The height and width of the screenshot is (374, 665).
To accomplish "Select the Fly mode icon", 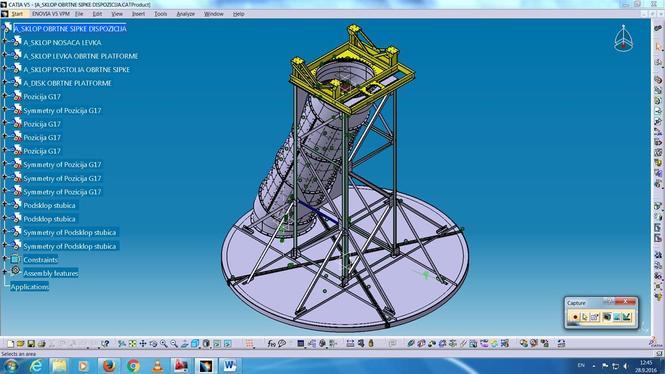I will pos(122,343).
